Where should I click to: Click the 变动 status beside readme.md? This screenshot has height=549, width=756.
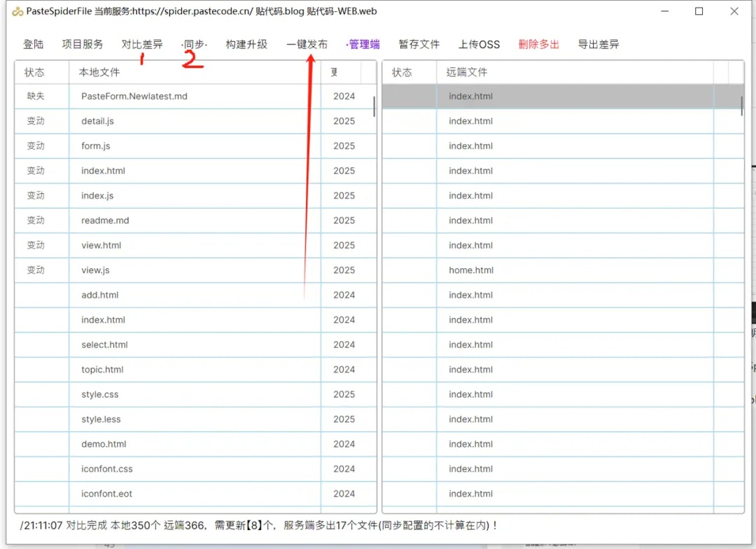tap(36, 221)
